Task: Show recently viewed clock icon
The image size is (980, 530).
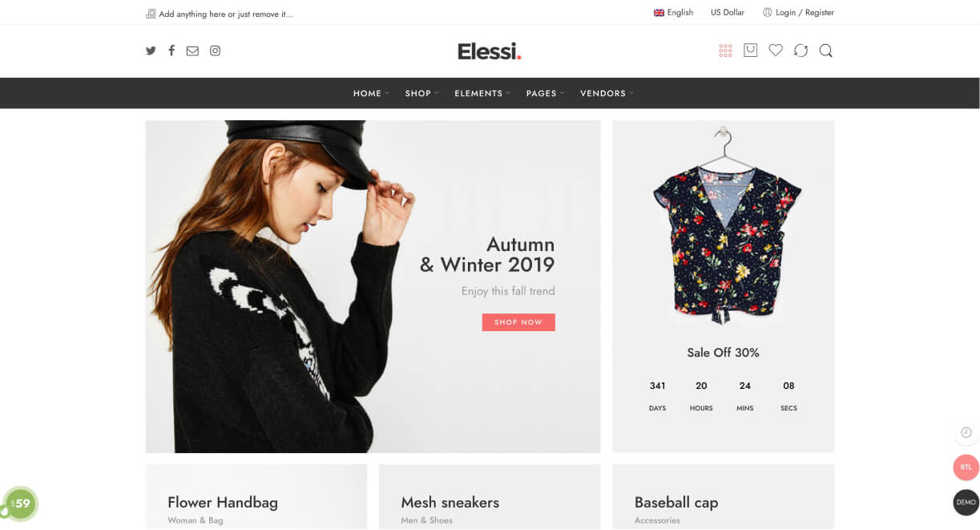Action: pyautogui.click(x=966, y=432)
